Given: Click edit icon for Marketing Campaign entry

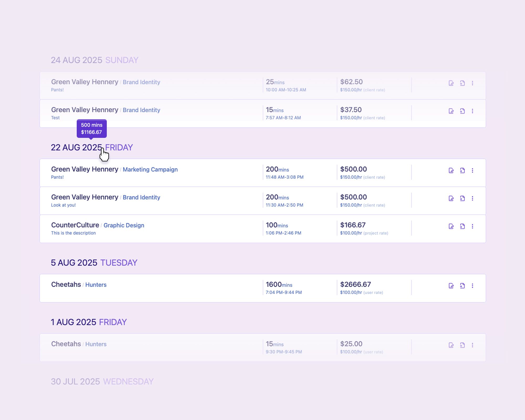Looking at the screenshot, I should click(x=451, y=171).
